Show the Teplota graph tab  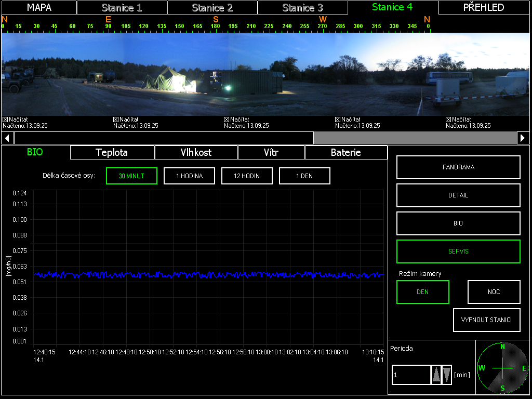112,153
